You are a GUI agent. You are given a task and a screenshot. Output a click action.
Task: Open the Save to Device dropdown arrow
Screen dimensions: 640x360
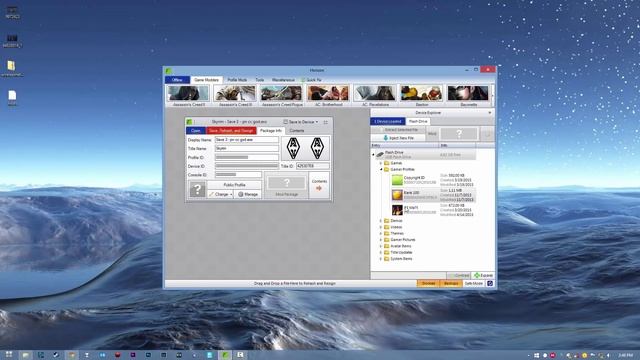(317, 122)
